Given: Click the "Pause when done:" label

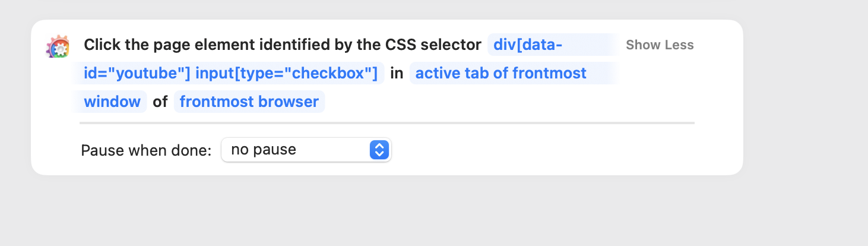Looking at the screenshot, I should pos(146,150).
